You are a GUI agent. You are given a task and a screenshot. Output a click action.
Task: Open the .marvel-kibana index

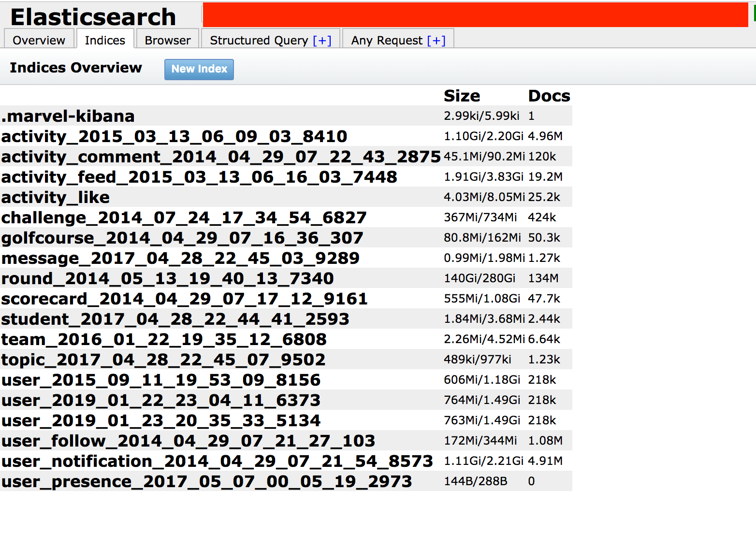pyautogui.click(x=68, y=116)
